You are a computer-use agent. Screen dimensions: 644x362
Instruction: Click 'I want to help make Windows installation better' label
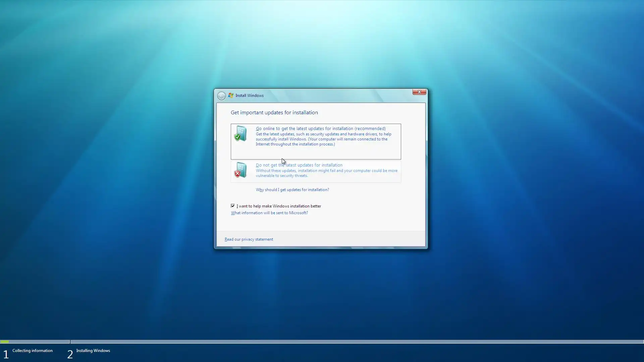coord(279,206)
